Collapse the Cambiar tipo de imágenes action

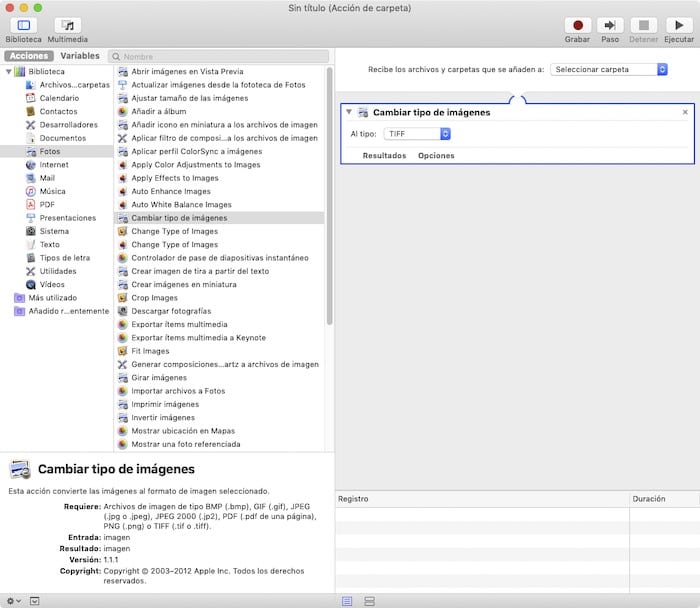click(x=349, y=113)
